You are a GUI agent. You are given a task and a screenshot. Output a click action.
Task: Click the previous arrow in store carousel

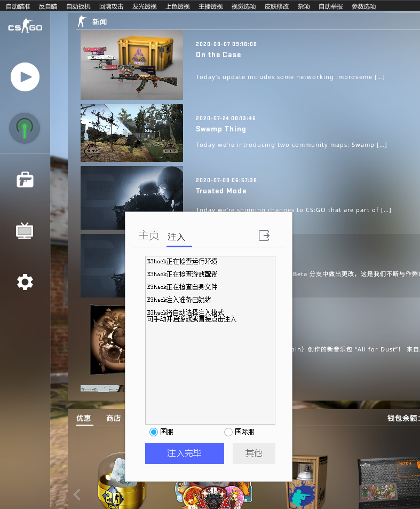(77, 495)
